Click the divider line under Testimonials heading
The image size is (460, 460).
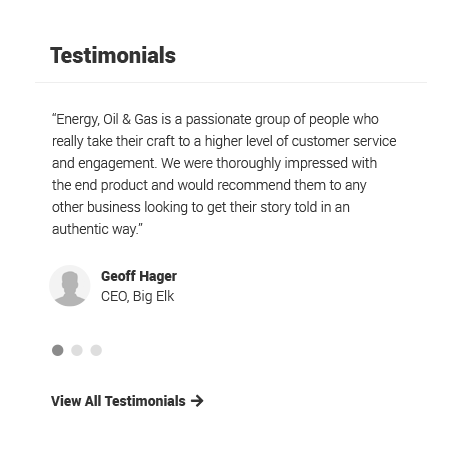click(x=231, y=82)
